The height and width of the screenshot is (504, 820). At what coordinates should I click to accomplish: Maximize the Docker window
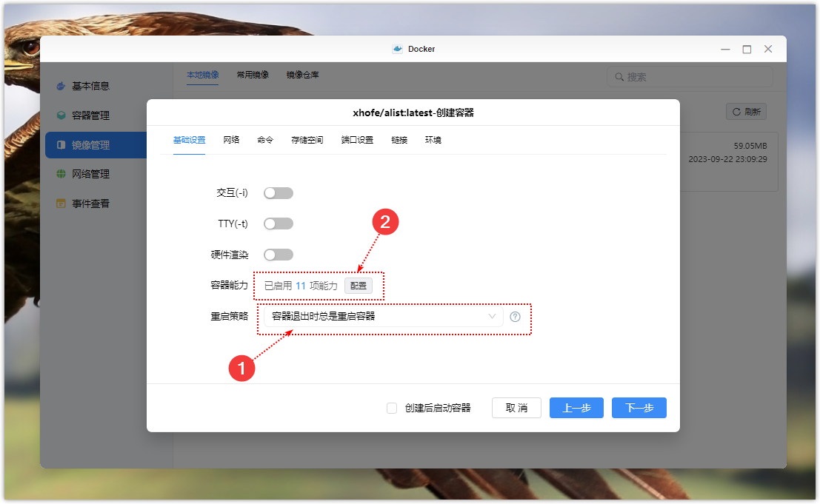point(747,49)
